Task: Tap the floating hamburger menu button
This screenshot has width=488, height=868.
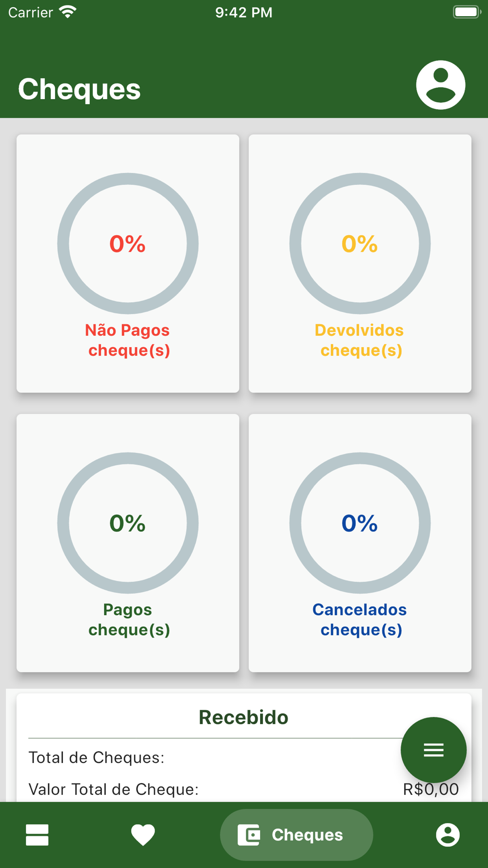Action: (x=433, y=750)
